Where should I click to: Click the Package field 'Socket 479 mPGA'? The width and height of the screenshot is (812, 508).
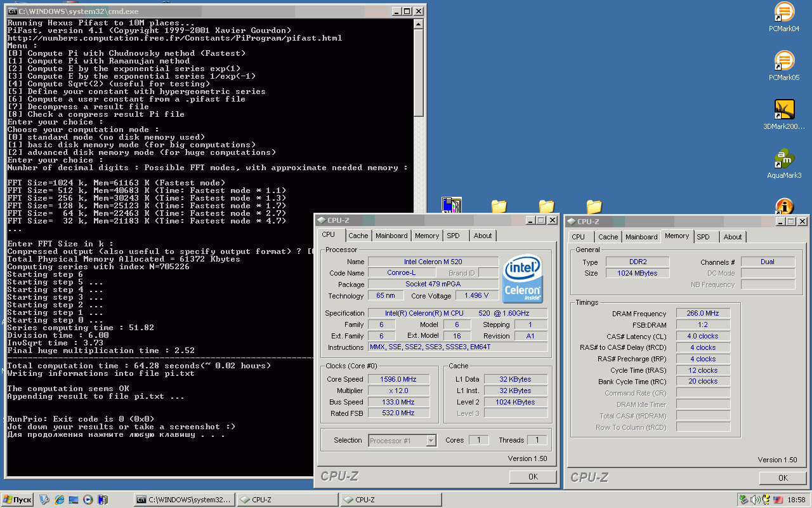coord(433,284)
